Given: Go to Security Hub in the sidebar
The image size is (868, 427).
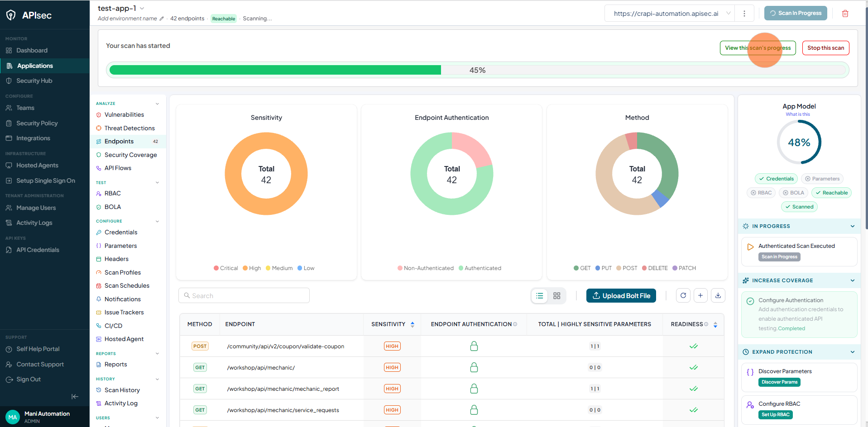Looking at the screenshot, I should (34, 81).
